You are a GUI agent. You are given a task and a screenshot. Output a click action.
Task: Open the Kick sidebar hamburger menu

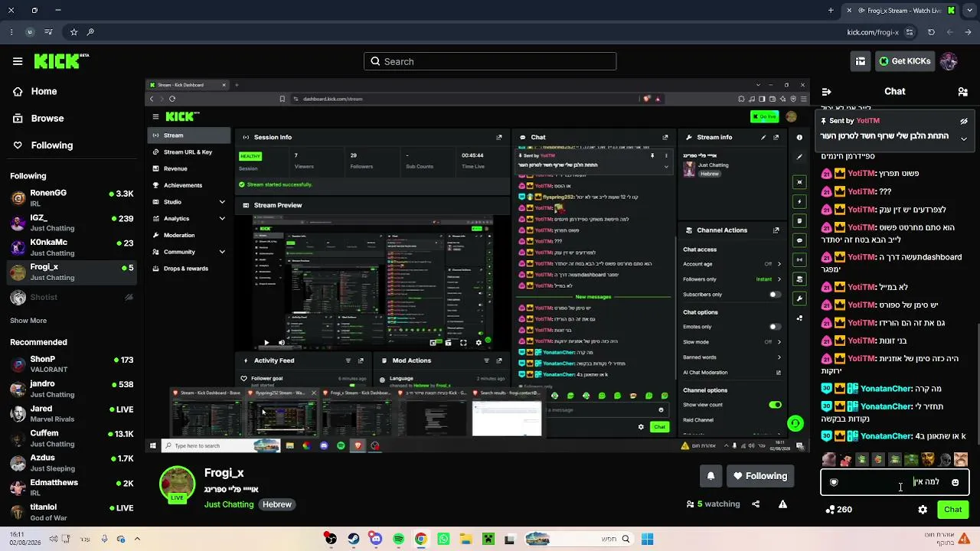18,61
